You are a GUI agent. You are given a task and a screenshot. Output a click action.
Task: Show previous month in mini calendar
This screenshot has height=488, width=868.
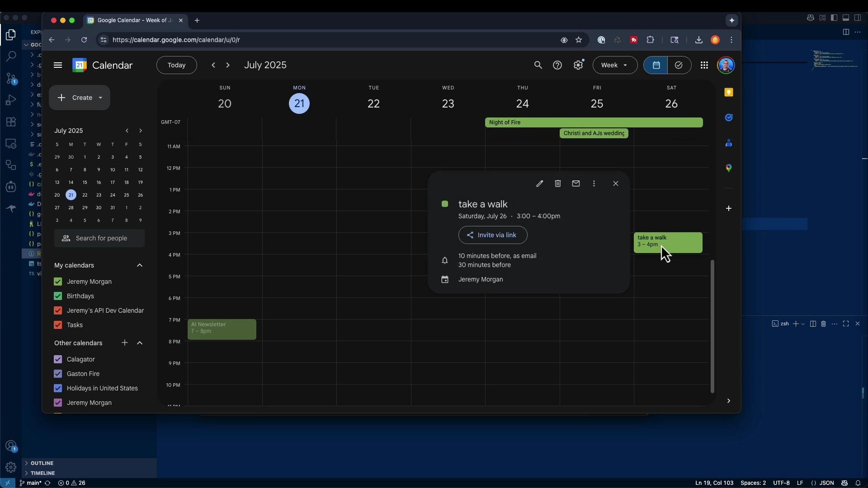coord(127,131)
